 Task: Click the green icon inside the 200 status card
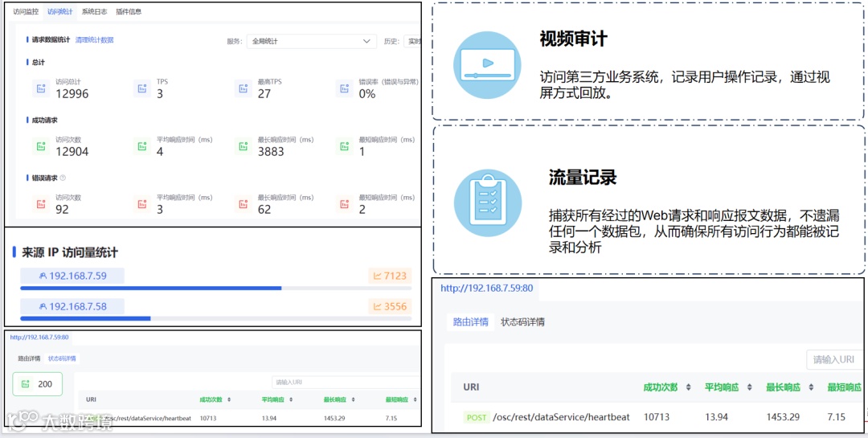pyautogui.click(x=25, y=384)
